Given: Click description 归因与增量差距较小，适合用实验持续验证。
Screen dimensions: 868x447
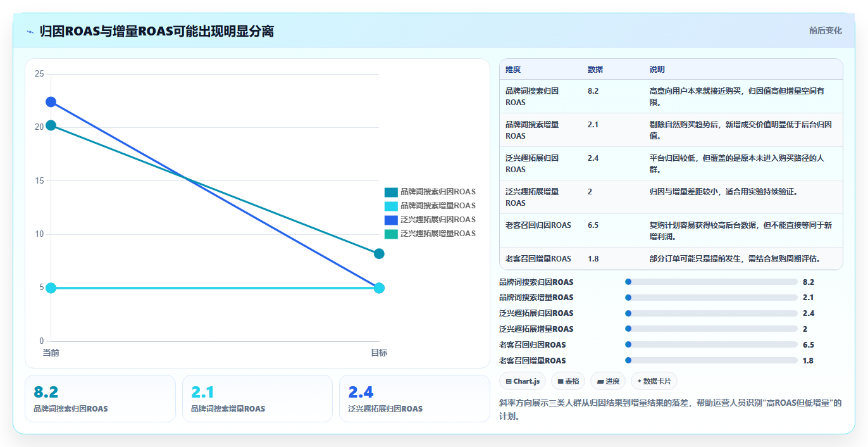Looking at the screenshot, I should point(724,192).
